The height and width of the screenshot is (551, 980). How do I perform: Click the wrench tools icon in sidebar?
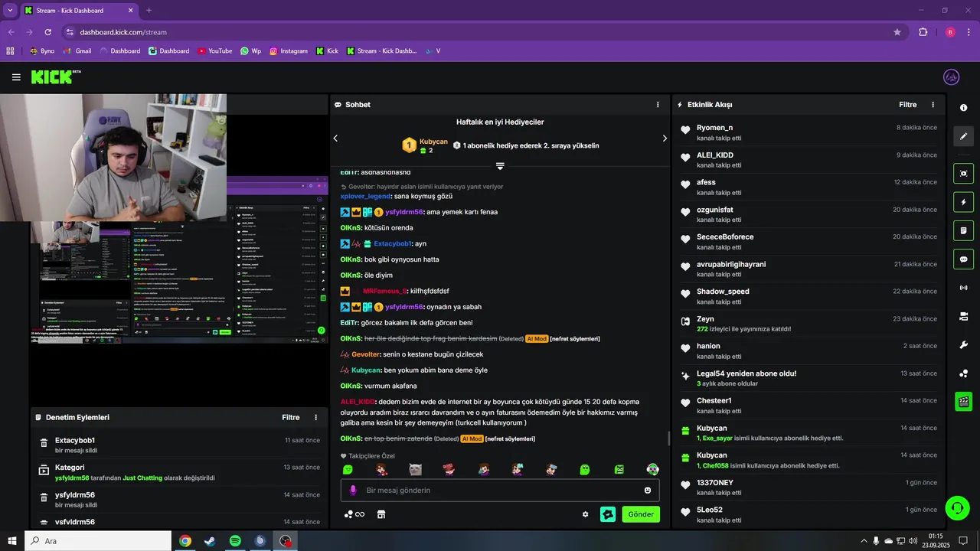964,344
